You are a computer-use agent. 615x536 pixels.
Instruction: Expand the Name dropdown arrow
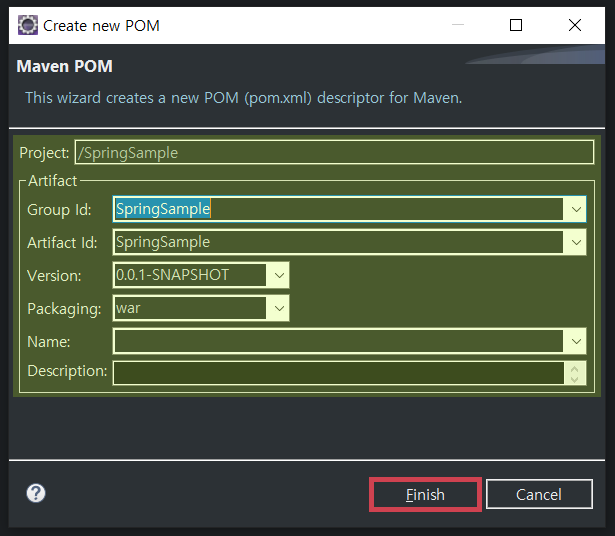click(576, 341)
